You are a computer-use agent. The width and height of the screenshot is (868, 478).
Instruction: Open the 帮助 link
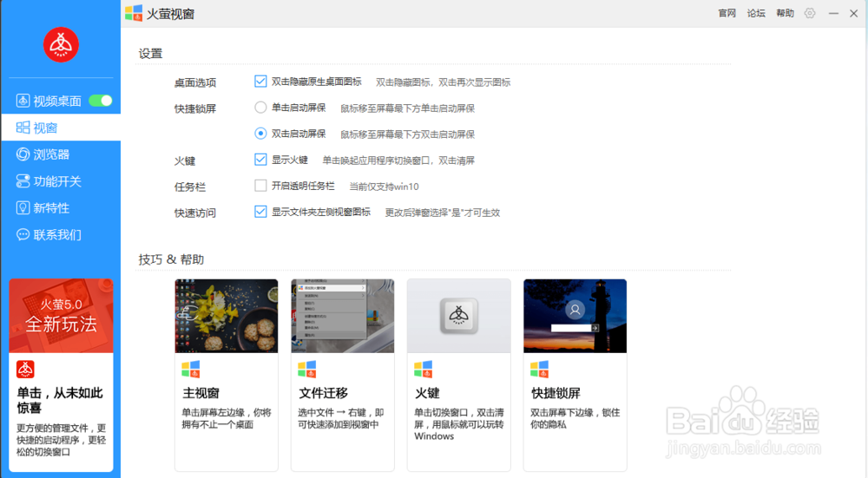[785, 13]
